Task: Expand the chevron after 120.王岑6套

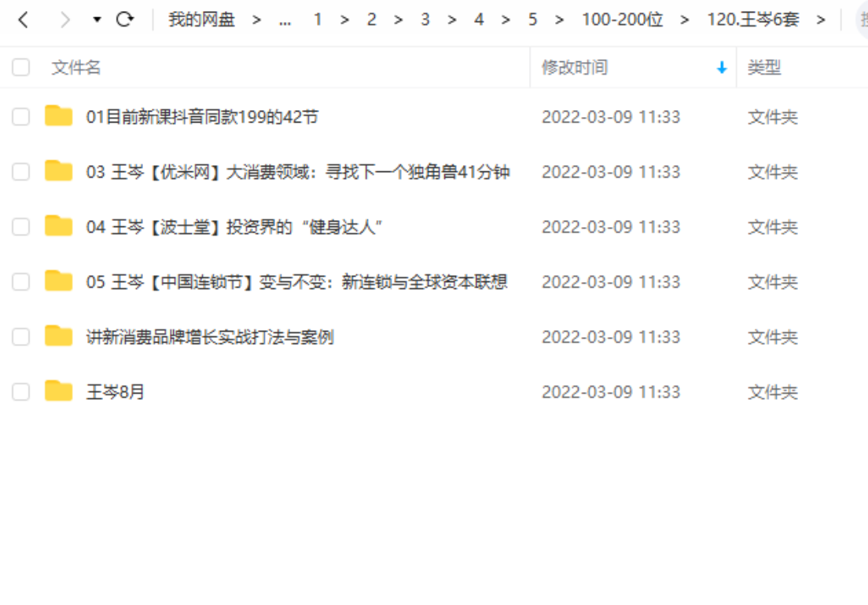Action: 821,20
